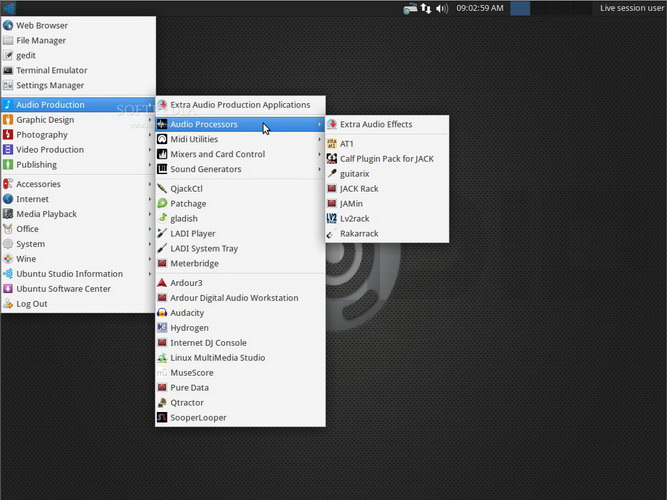
Task: Click the Wine icon in main menu
Action: [8, 259]
